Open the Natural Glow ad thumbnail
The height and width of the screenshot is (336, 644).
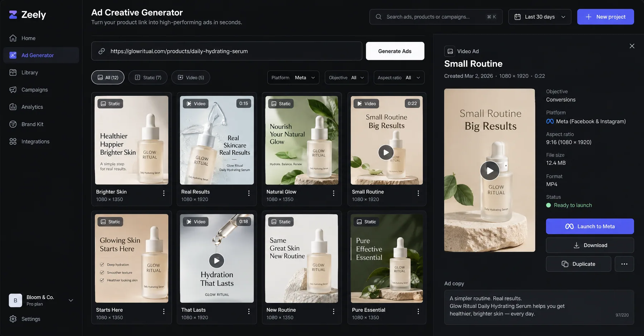click(302, 140)
